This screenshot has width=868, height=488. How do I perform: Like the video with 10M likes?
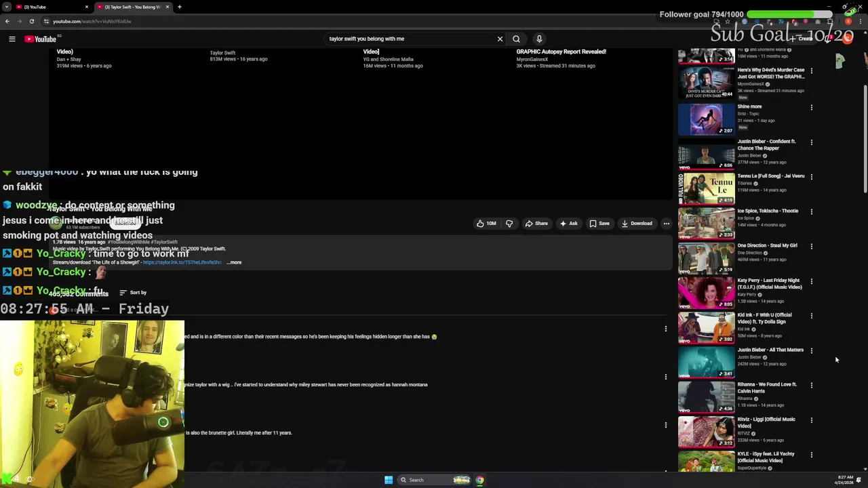click(x=486, y=223)
